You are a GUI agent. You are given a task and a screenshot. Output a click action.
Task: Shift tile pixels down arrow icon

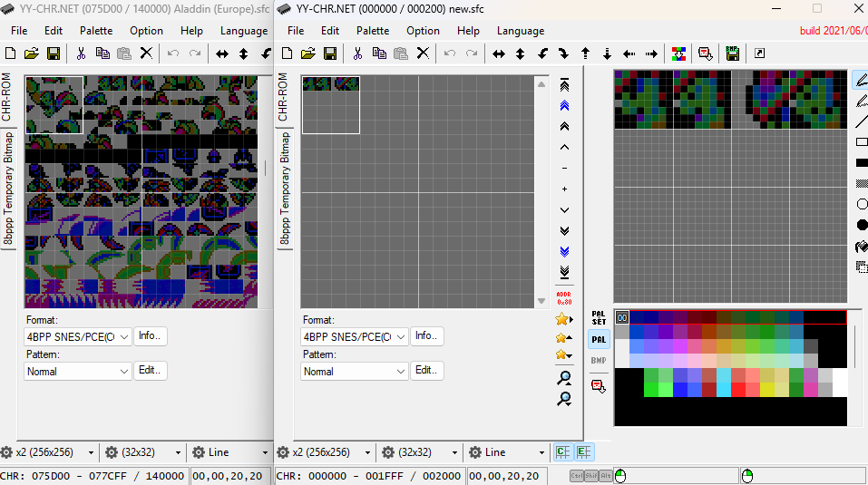[608, 53]
